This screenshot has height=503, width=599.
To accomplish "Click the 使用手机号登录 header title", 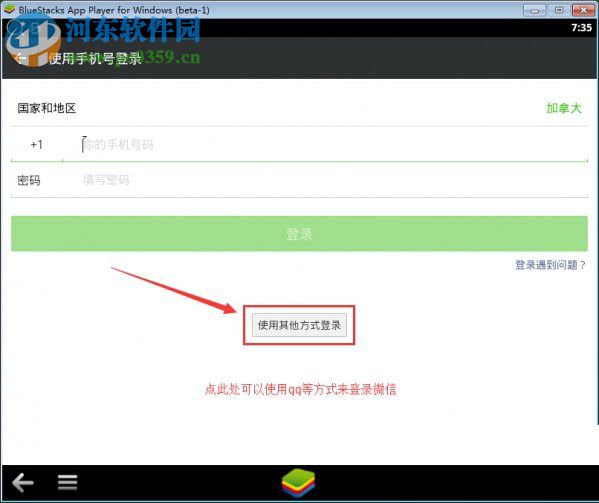I will pos(96,58).
